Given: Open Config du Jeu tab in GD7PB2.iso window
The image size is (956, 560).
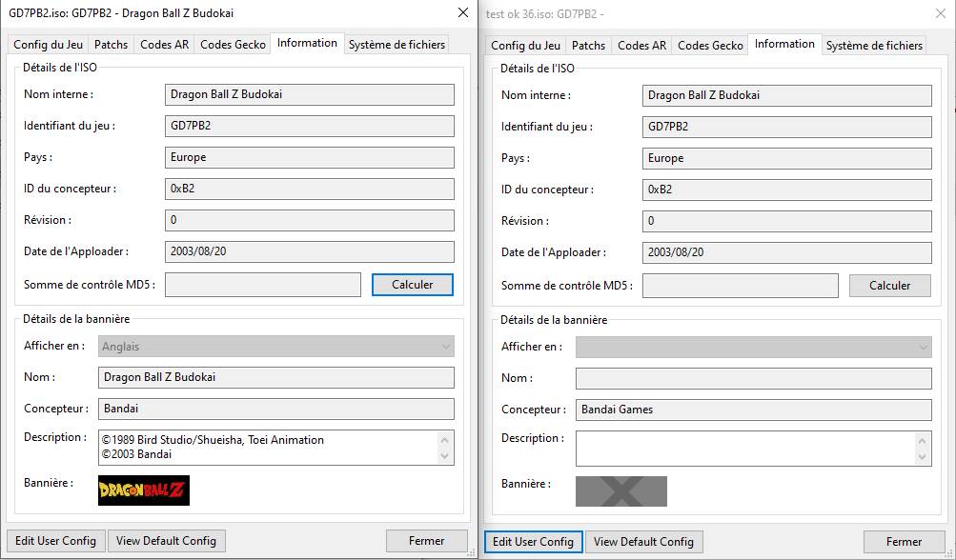Looking at the screenshot, I should [x=49, y=45].
